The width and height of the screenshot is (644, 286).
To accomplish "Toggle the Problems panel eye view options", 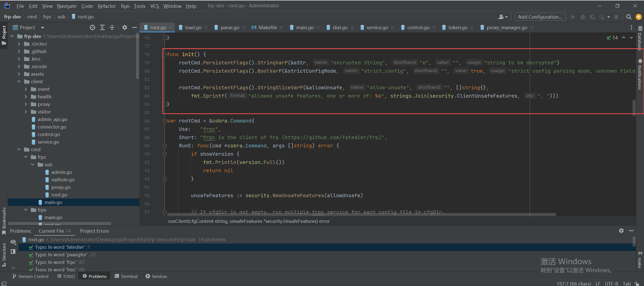I will click(x=13, y=242).
